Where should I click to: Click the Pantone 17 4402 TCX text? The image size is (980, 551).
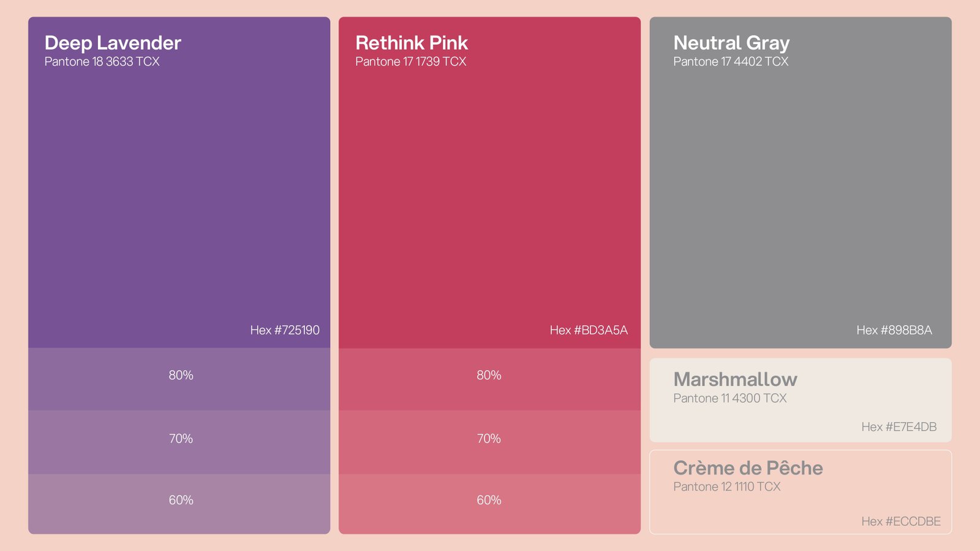coord(731,62)
